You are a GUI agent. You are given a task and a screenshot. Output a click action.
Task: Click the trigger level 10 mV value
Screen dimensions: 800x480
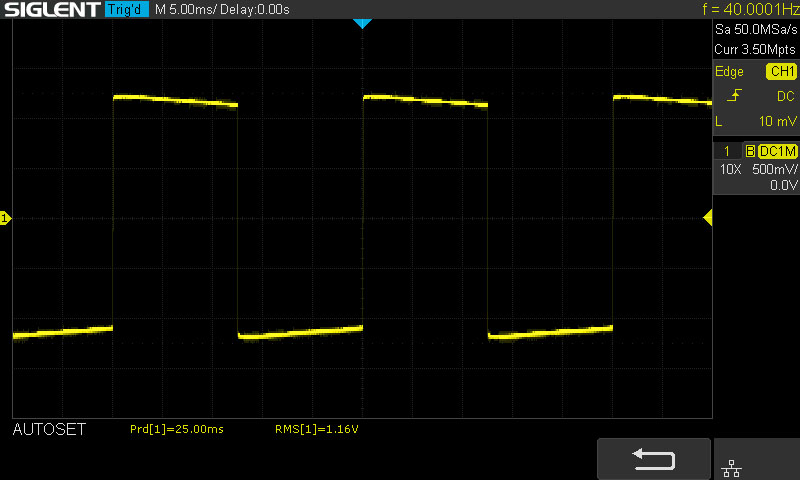coord(778,121)
